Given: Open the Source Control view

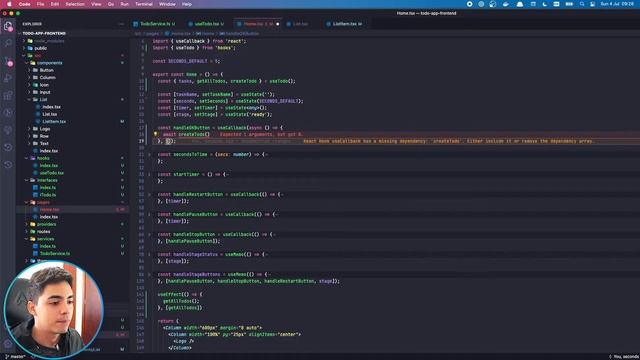Looking at the screenshot, I should point(8,61).
